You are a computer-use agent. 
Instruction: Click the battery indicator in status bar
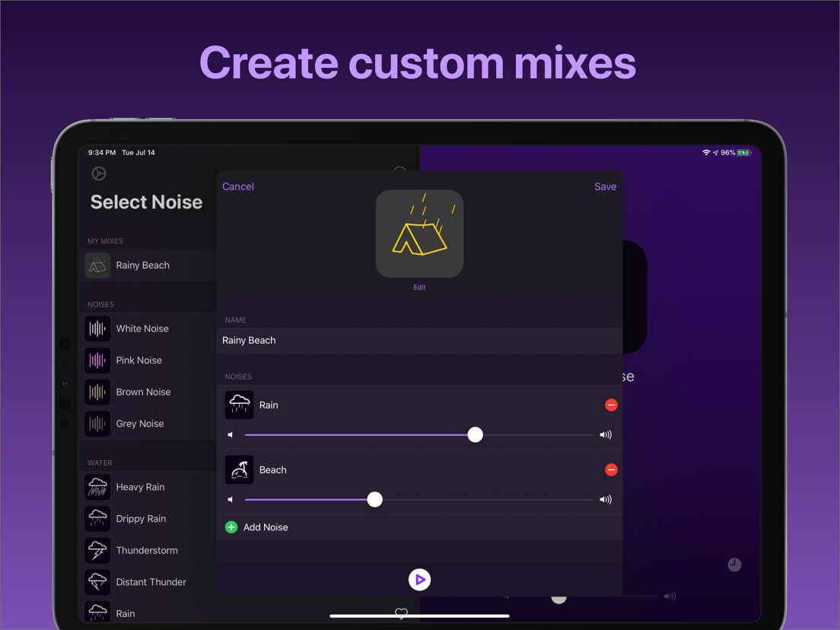744,153
